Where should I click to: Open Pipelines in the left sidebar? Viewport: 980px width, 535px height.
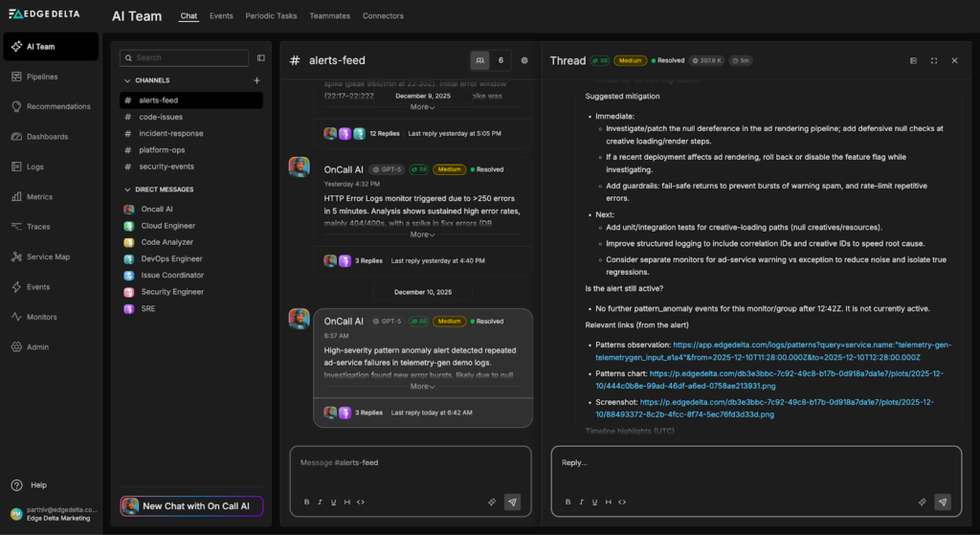pyautogui.click(x=42, y=77)
